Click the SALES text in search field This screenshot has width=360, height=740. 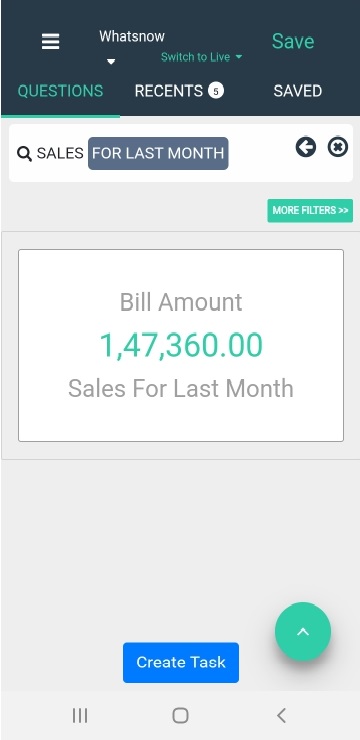coord(60,153)
